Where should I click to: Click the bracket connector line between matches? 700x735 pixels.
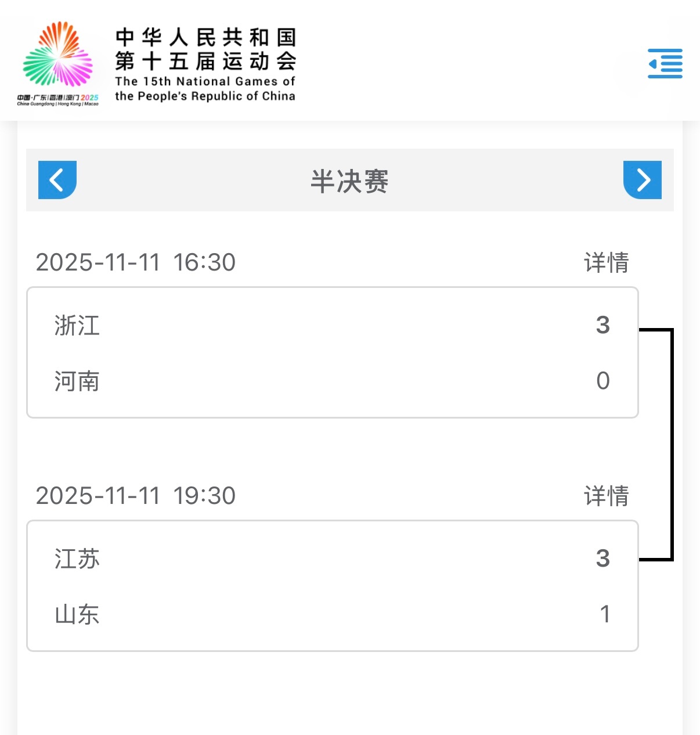(672, 445)
